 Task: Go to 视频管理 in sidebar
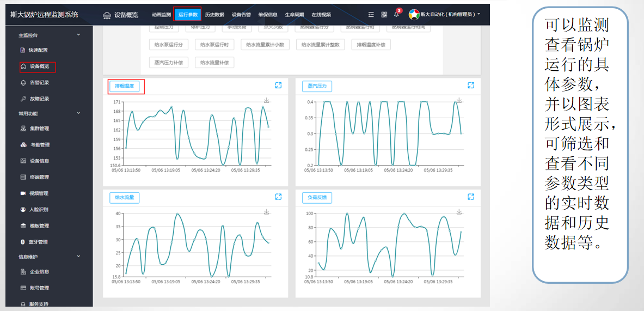pos(39,193)
